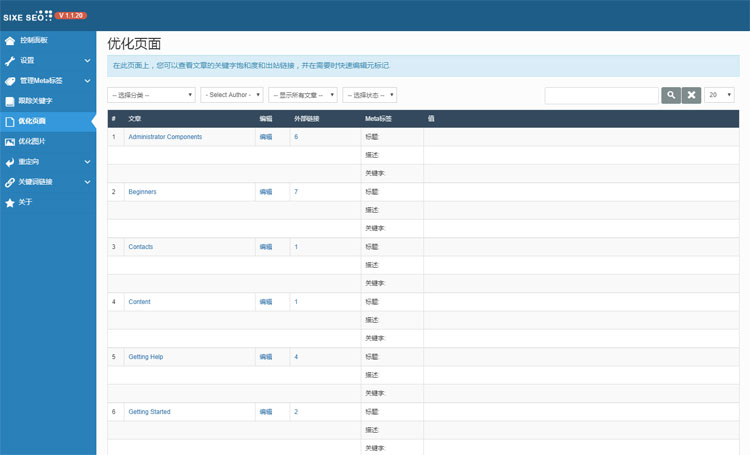The height and width of the screenshot is (455, 750).
Task: Click 编辑 link for the Beginners row
Action: (266, 191)
